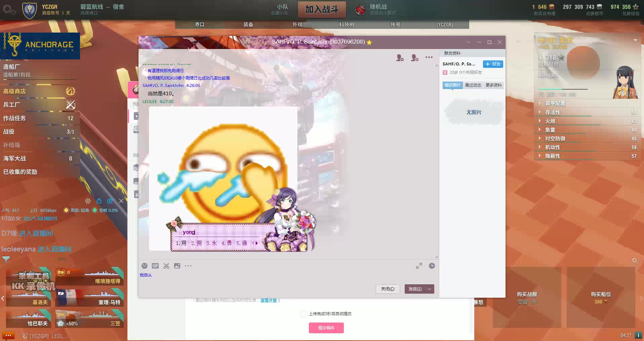The image size is (644, 341).
Task: Block this contact using the person icon
Action: pyautogui.click(x=415, y=58)
